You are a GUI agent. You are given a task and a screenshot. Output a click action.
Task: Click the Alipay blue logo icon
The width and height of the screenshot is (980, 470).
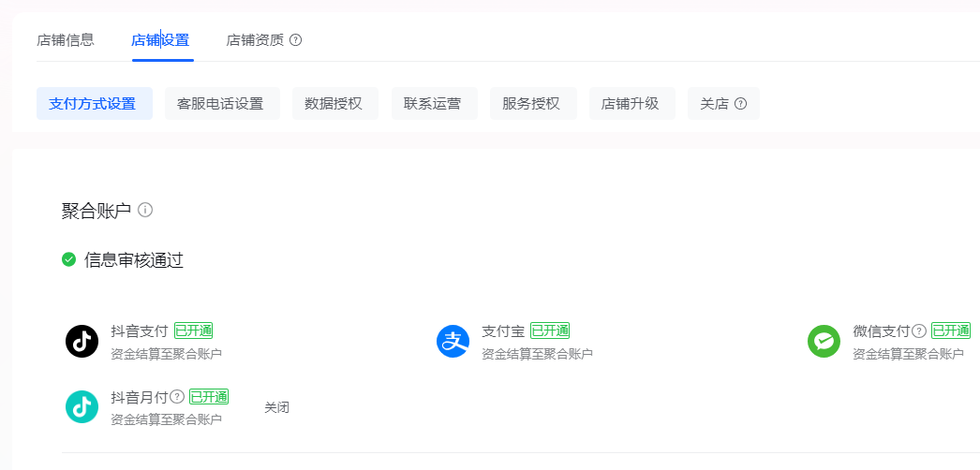(x=453, y=342)
